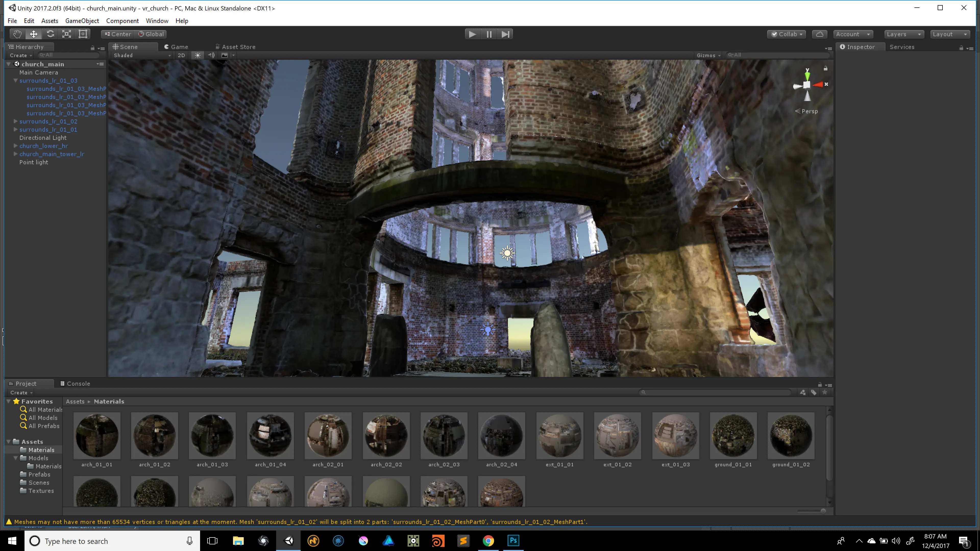Open the cloud Services button
The width and height of the screenshot is (980, 551).
coord(819,34)
